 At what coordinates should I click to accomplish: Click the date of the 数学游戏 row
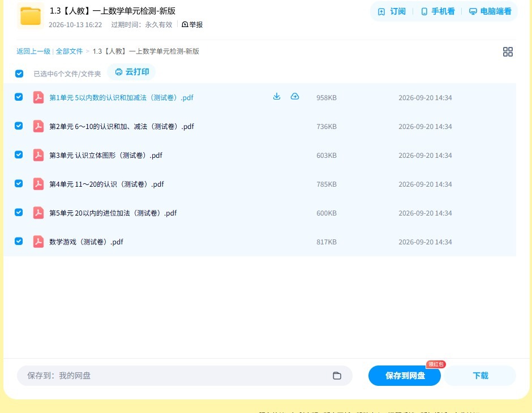pyautogui.click(x=425, y=242)
